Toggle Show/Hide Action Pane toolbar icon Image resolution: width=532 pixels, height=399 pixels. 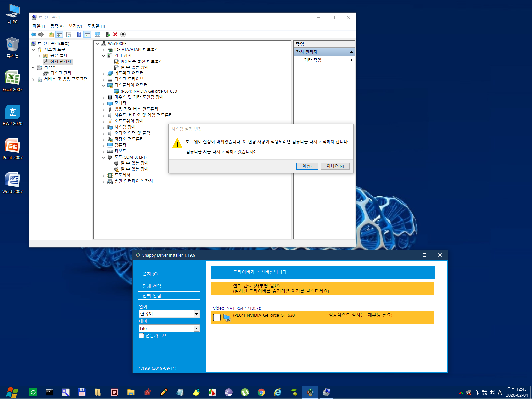tap(87, 34)
